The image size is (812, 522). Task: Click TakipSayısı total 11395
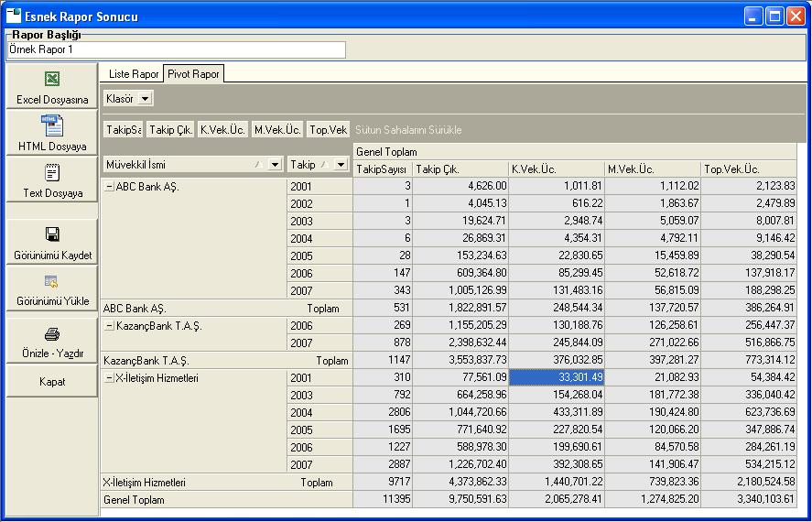[383, 499]
